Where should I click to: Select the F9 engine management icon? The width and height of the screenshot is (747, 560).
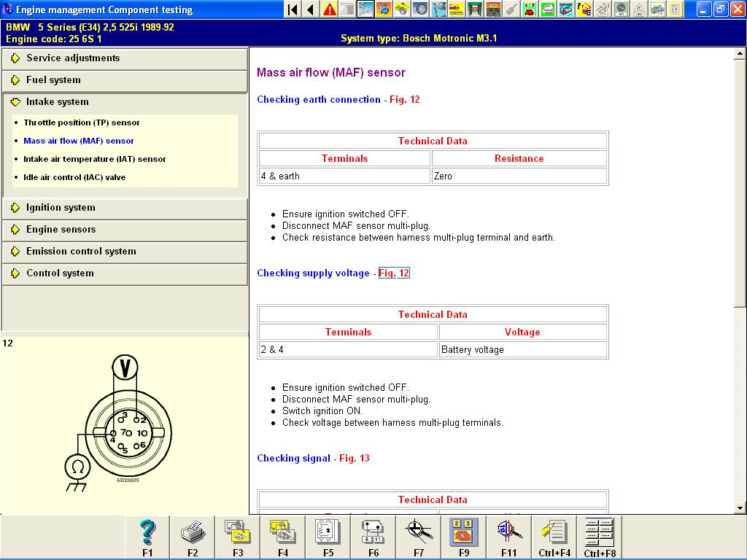click(x=464, y=537)
